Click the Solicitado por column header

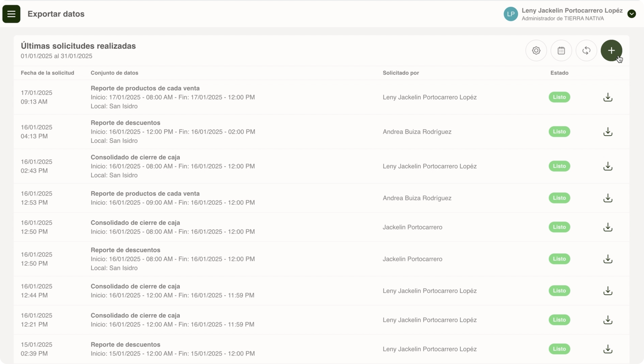400,73
